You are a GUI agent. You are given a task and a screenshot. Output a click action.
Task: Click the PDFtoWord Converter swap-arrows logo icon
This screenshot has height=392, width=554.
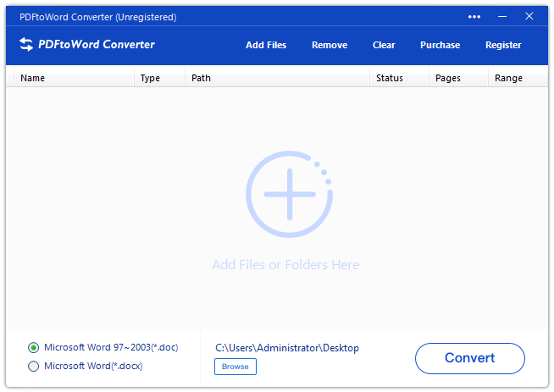coord(26,45)
